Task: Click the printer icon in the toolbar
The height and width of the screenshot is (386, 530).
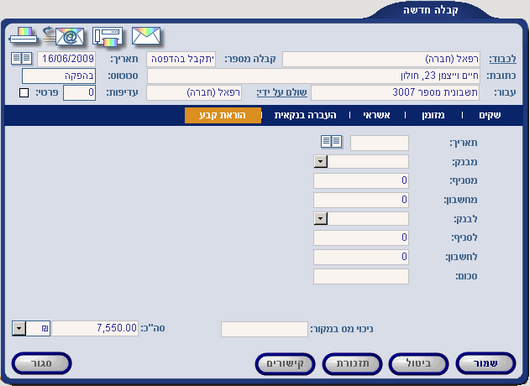Action: pyautogui.click(x=23, y=36)
